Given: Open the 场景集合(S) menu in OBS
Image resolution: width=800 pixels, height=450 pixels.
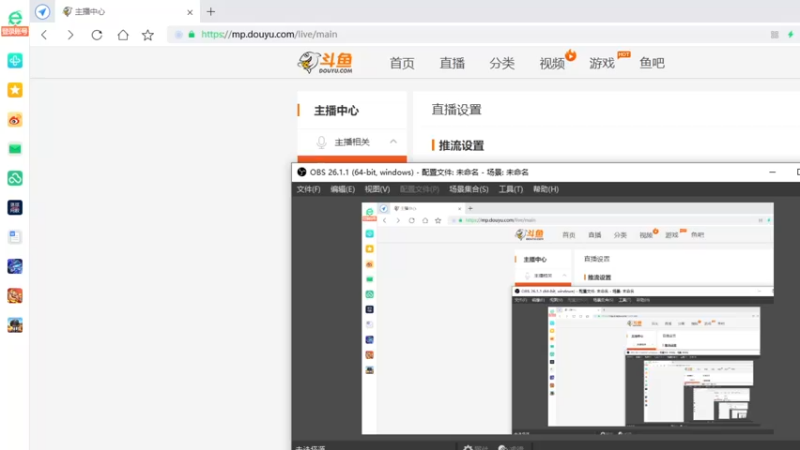Looking at the screenshot, I should 468,189.
